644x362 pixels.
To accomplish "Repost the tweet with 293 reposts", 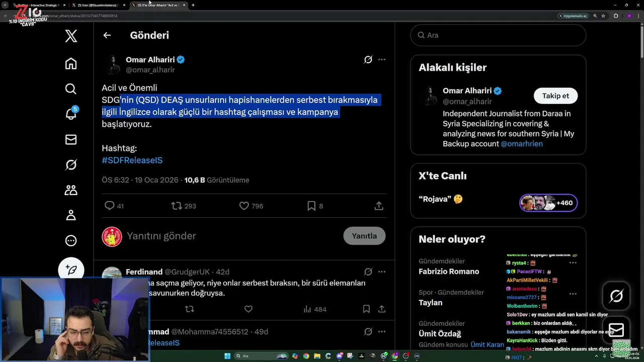I will coord(184,206).
